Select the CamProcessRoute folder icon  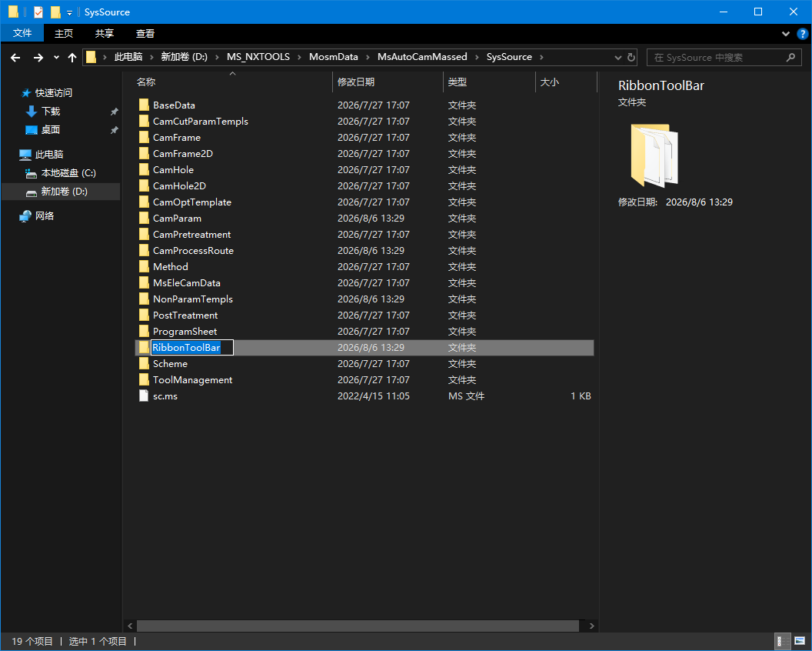click(144, 250)
